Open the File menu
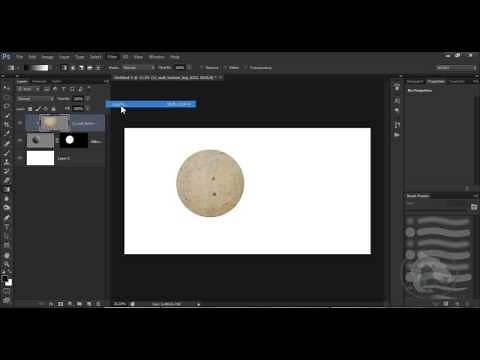Viewport: 480px width, 360px height. tap(20, 57)
